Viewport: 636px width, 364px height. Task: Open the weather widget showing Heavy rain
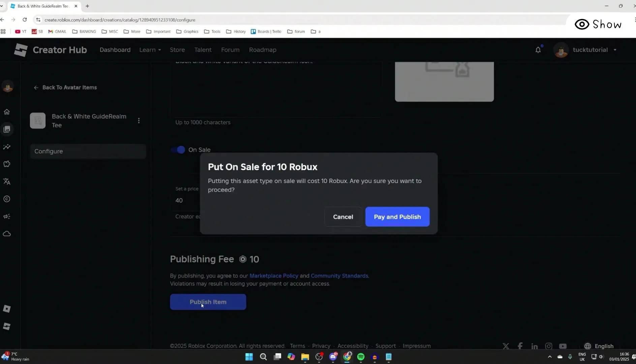click(16, 357)
